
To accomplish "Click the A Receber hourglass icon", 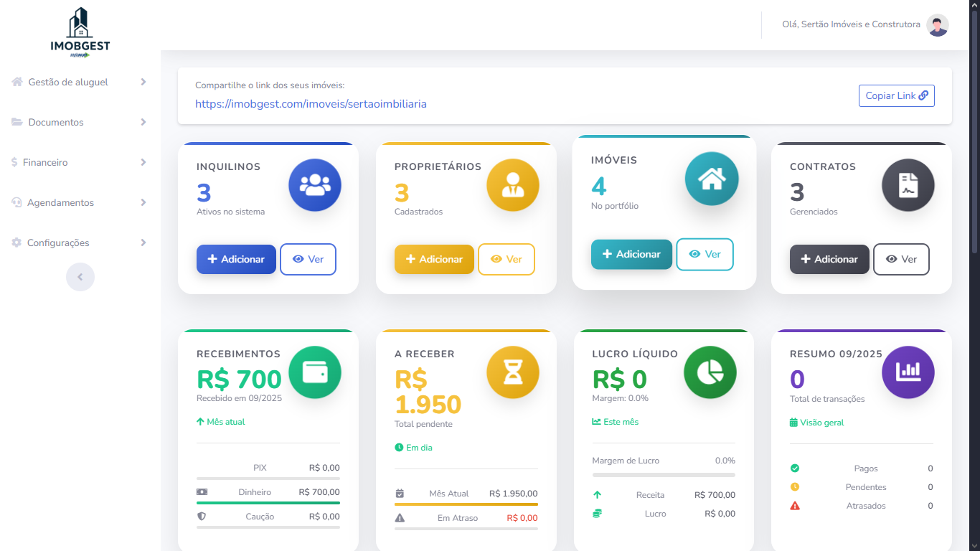I will [513, 372].
